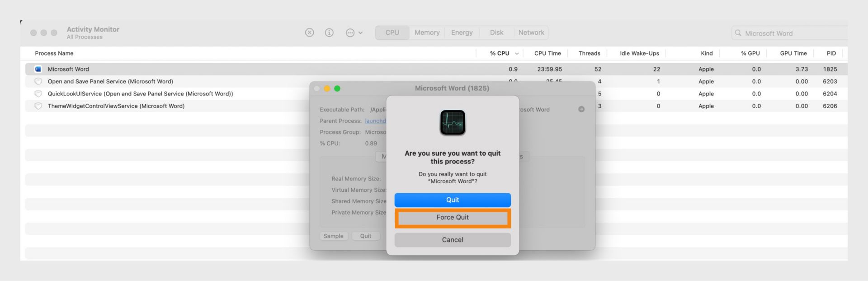Viewport: 868px width, 281px height.
Task: Open the launchd parent process link
Action: [376, 121]
